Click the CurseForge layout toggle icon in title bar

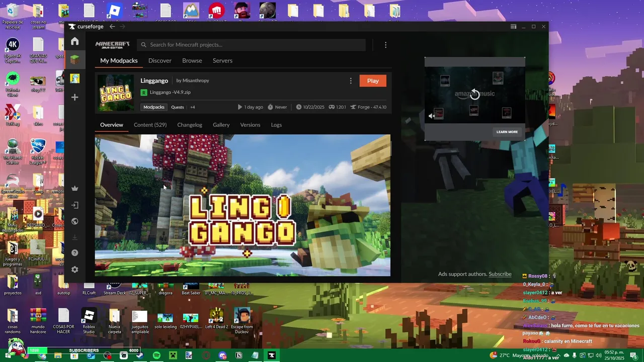pos(513,27)
